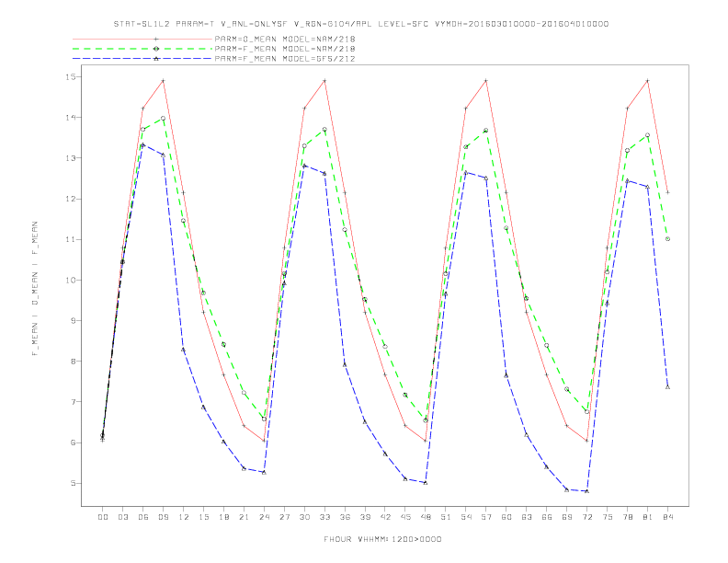Screen dimensions: 728x563
Task: Click x-axis forecast hour 21
Action: 244,517
